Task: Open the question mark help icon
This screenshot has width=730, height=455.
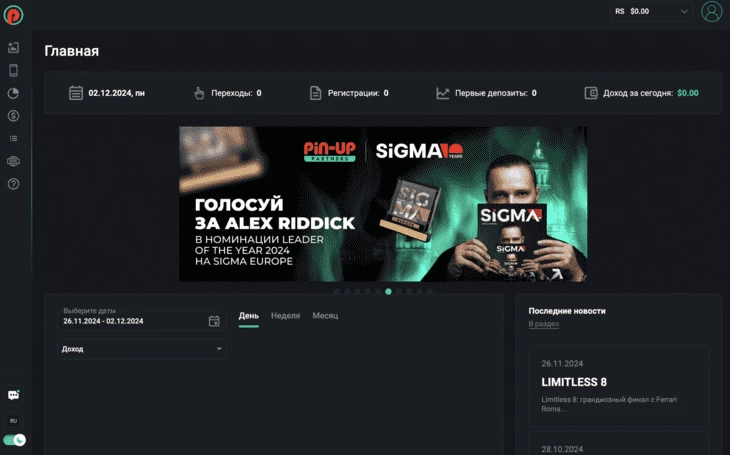Action: [x=14, y=184]
